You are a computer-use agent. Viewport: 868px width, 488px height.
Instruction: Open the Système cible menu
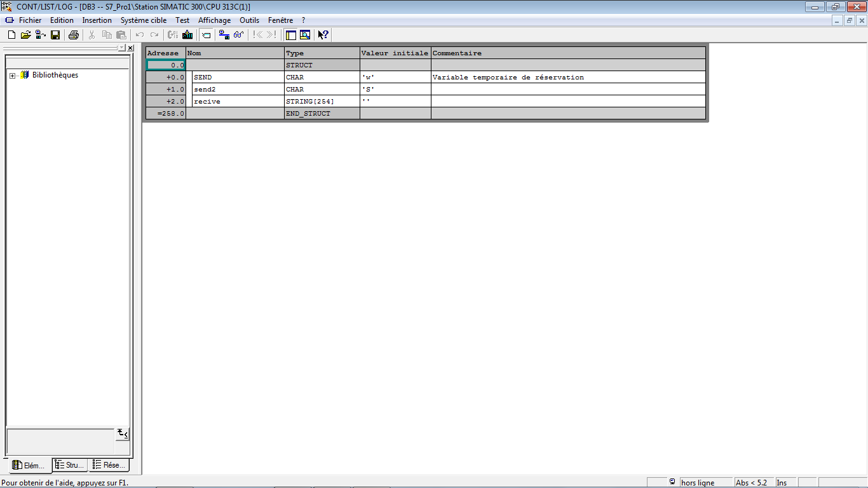tap(144, 20)
